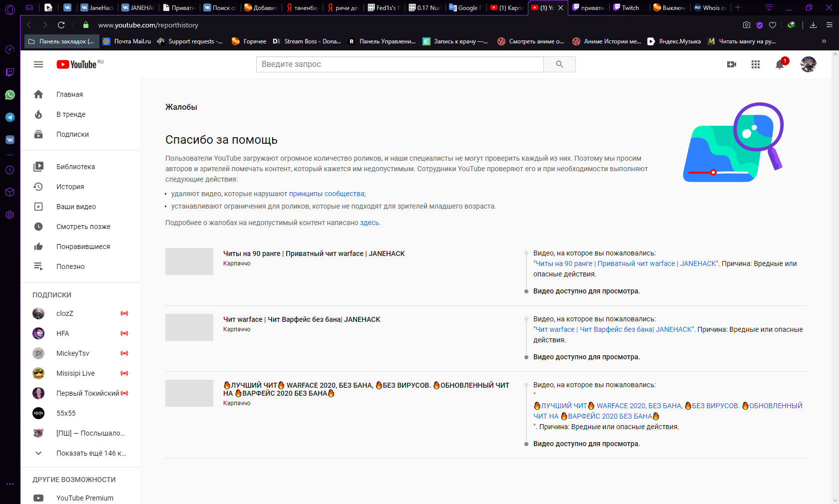
Task: Open Библиотека in the sidebar
Action: 80,167
